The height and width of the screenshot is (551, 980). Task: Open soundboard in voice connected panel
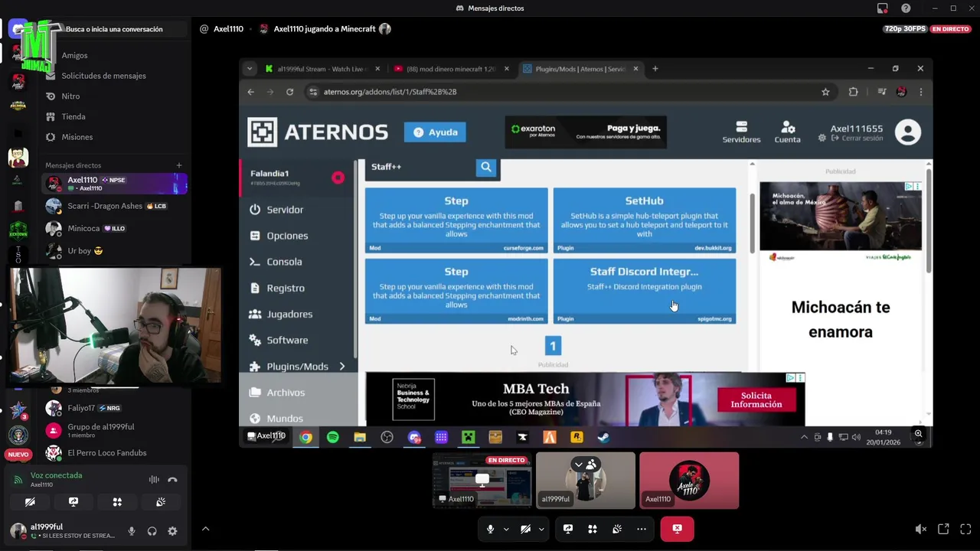[x=161, y=502]
